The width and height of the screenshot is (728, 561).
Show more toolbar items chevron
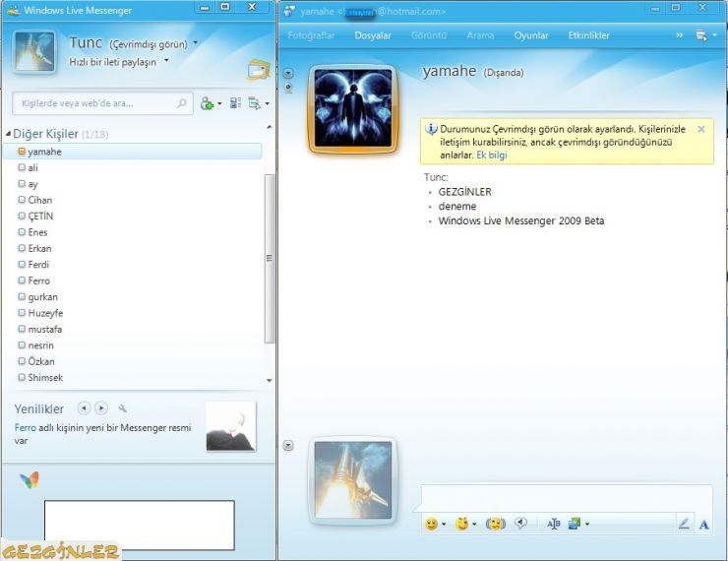pos(679,35)
